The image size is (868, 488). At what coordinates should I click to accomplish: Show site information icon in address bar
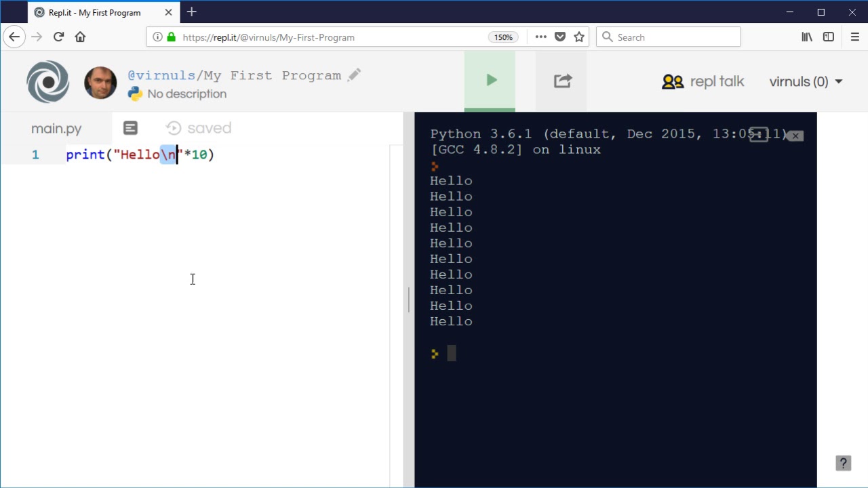click(x=157, y=37)
